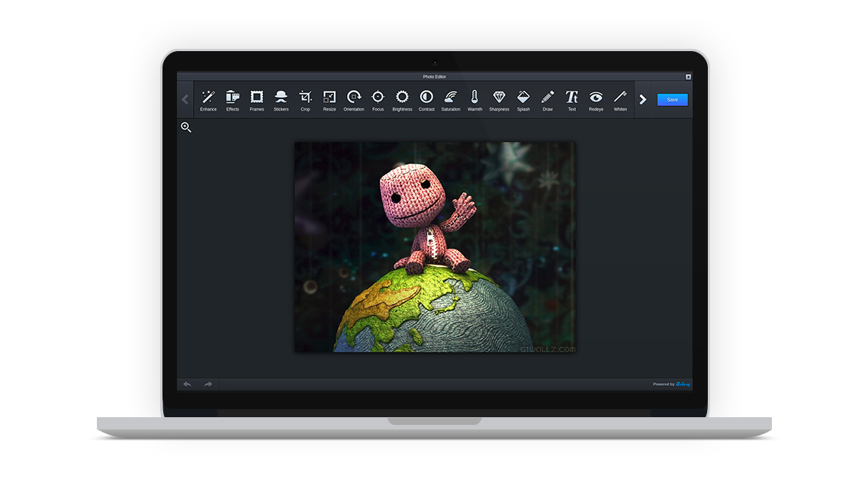Select the Splash paint bucket tool
Screen dimensions: 868x495
523,98
